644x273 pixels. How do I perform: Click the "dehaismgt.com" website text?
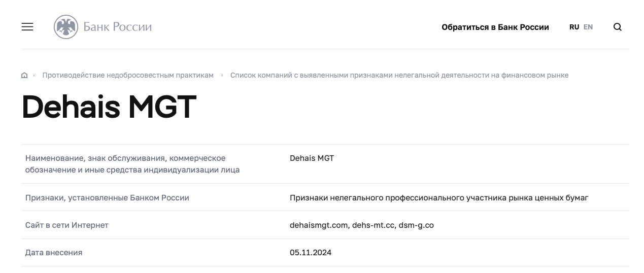(x=319, y=225)
